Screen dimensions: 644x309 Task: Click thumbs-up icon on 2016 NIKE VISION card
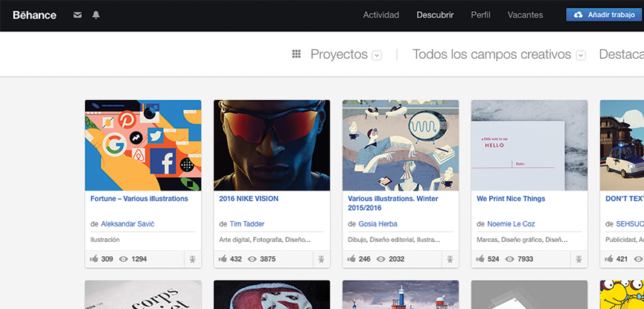[223, 259]
